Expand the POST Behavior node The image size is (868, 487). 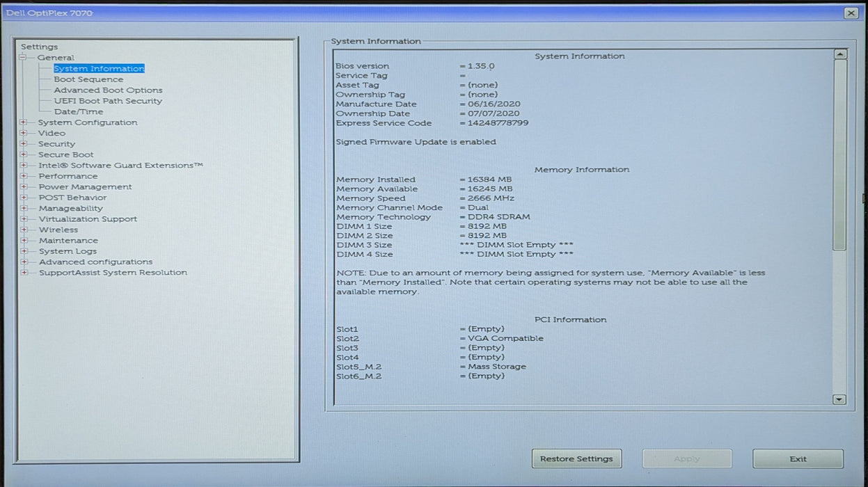(x=24, y=198)
